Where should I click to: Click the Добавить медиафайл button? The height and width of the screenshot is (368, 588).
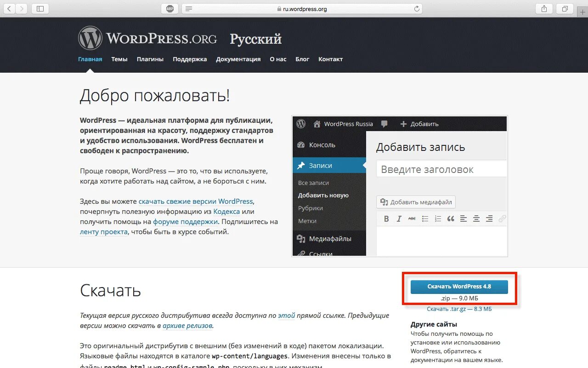416,202
